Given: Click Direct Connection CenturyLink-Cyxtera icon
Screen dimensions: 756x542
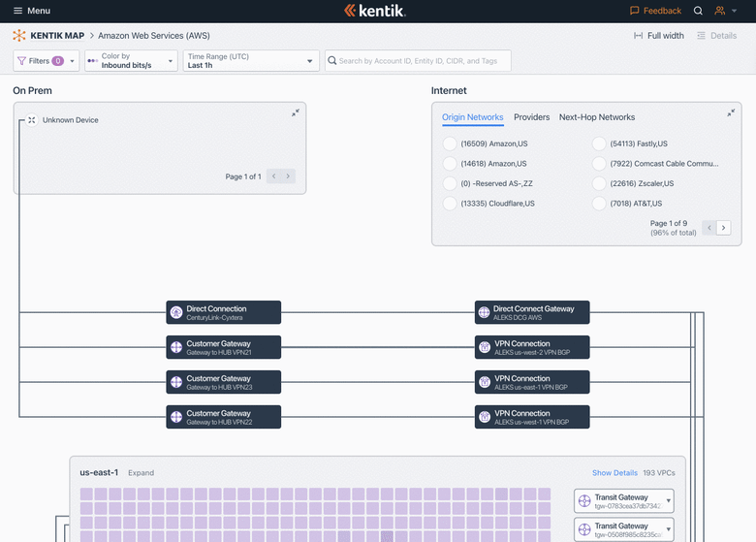Looking at the screenshot, I should [x=176, y=312].
